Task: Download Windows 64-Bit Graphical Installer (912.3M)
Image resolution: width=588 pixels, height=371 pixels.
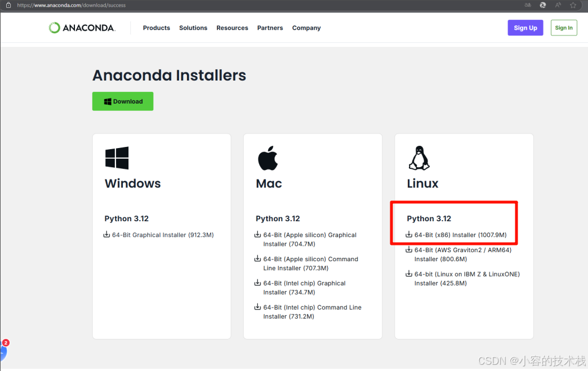Action: pyautogui.click(x=163, y=235)
